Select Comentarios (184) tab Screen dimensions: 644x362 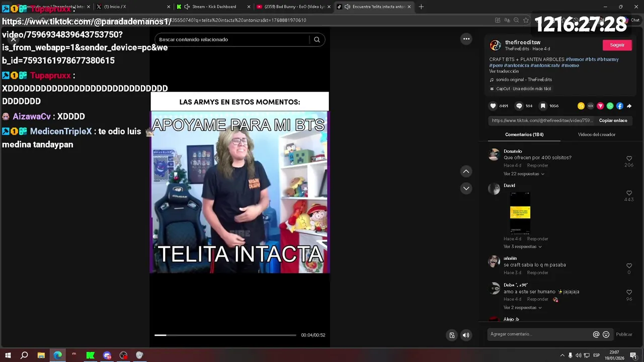[524, 135]
